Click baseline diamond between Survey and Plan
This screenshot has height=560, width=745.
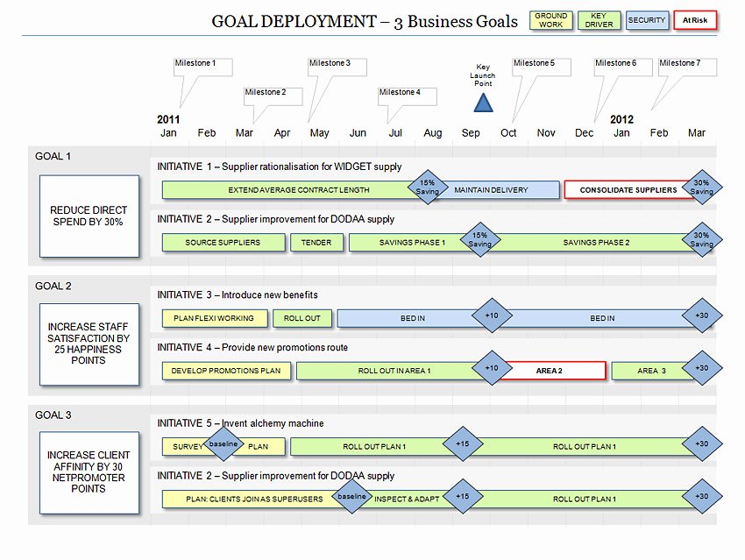point(223,443)
